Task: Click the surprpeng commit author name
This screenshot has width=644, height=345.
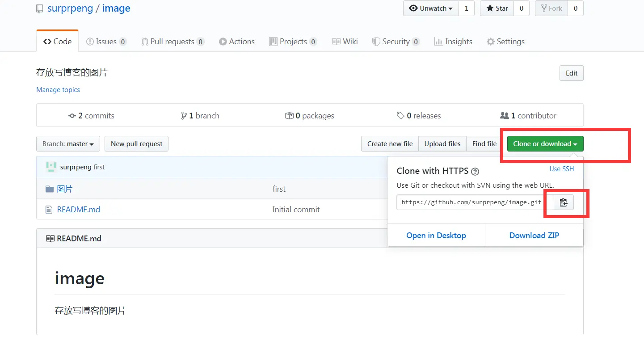Action: 76,167
